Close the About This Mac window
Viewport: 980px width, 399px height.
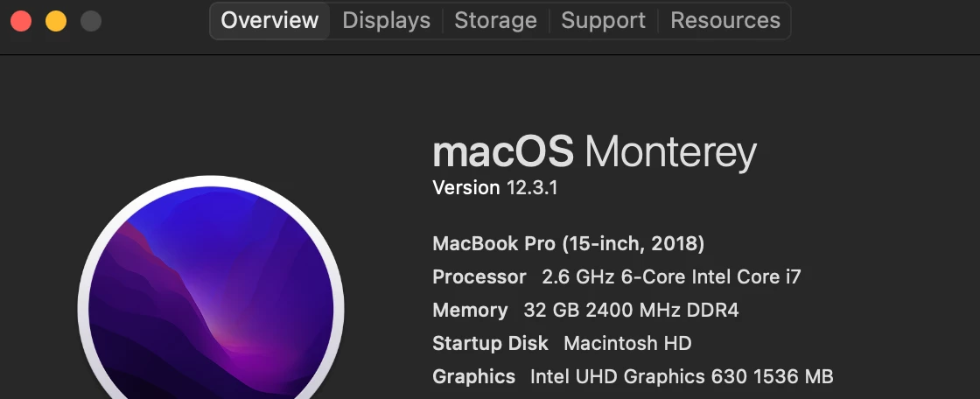pos(21,20)
